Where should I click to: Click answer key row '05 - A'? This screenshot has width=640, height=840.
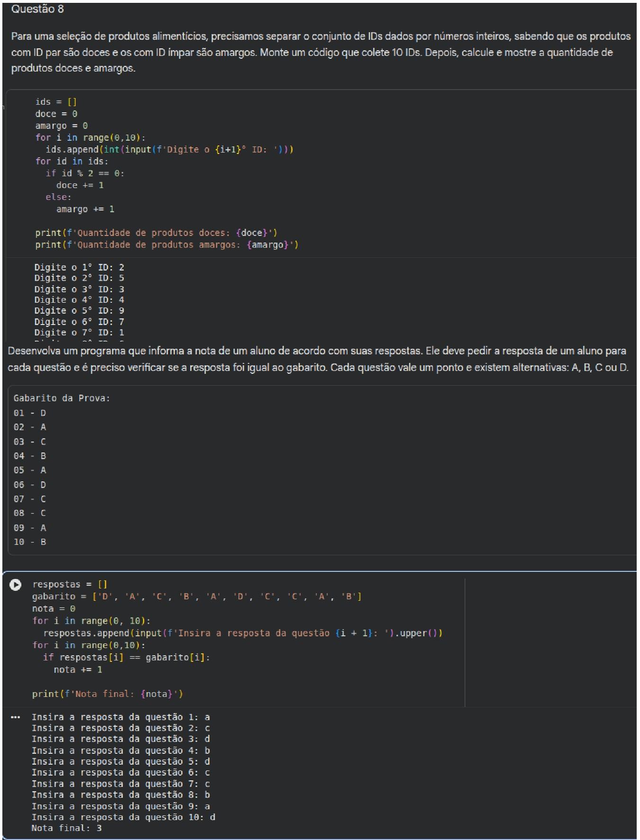click(30, 470)
